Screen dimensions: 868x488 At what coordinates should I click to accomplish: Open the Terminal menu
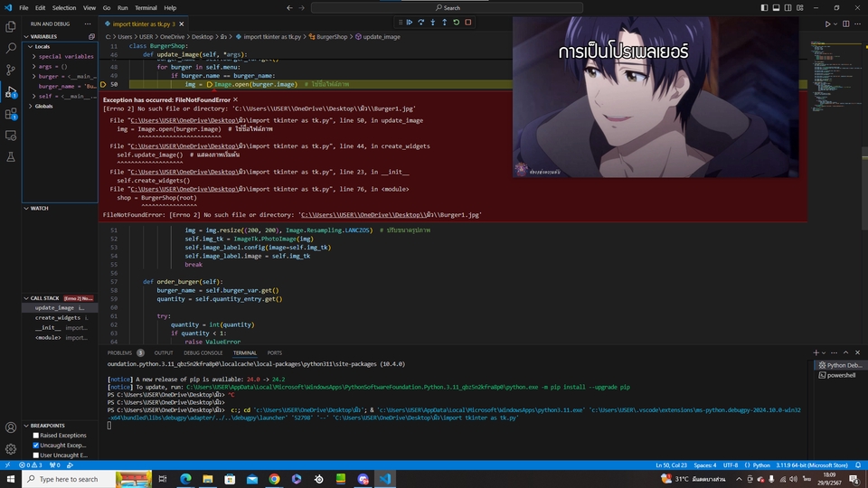[146, 8]
